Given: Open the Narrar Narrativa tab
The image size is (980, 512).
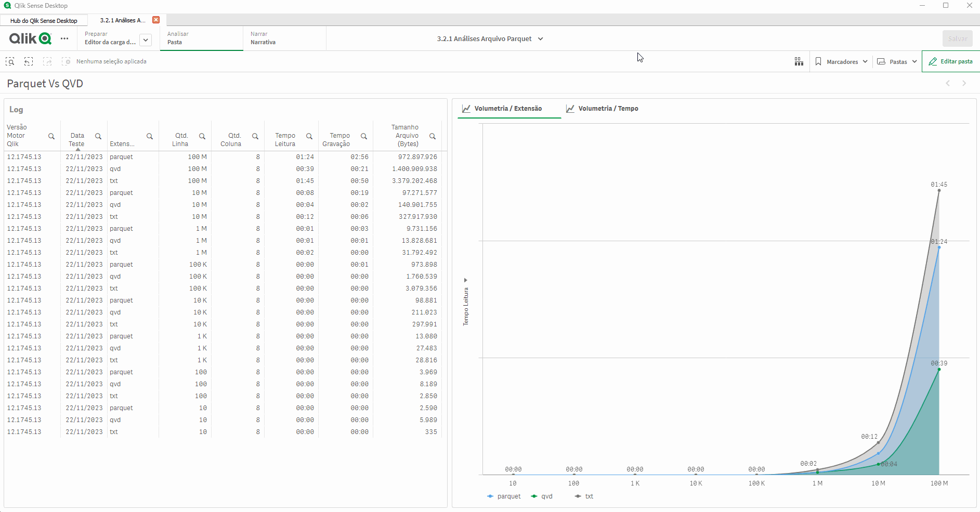Looking at the screenshot, I should [x=263, y=38].
